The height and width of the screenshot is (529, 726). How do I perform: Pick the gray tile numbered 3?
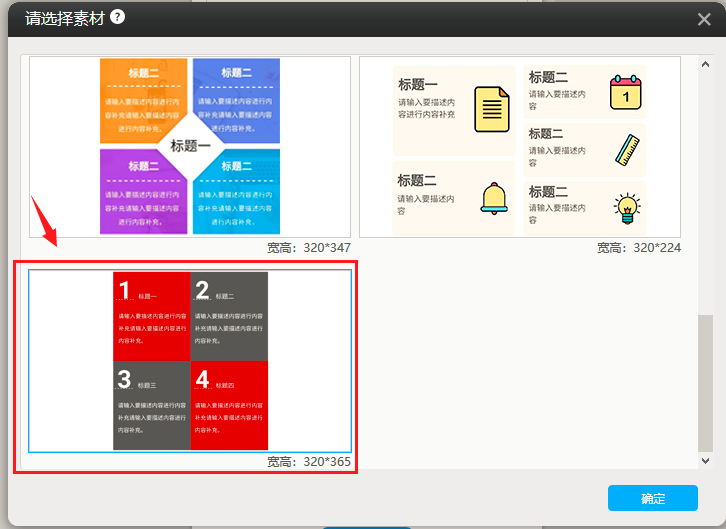[x=151, y=405]
